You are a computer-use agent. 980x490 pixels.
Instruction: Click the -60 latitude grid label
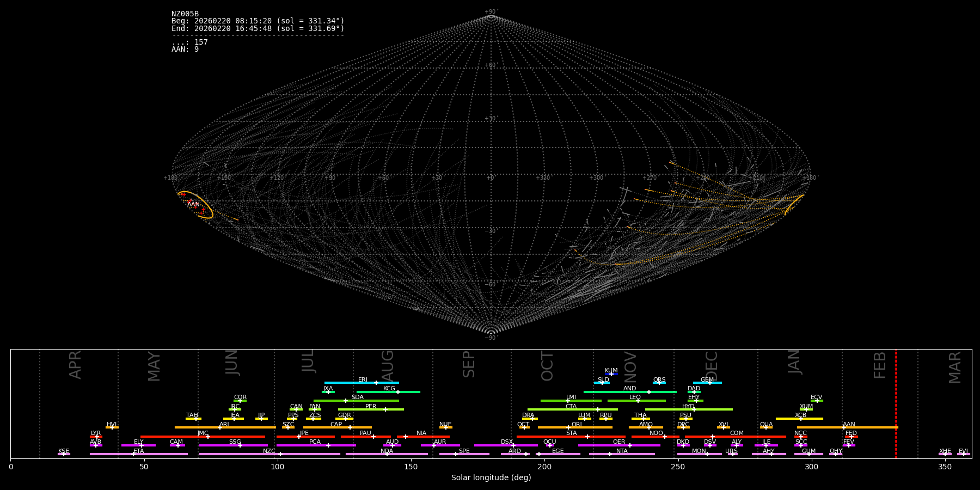coord(491,284)
